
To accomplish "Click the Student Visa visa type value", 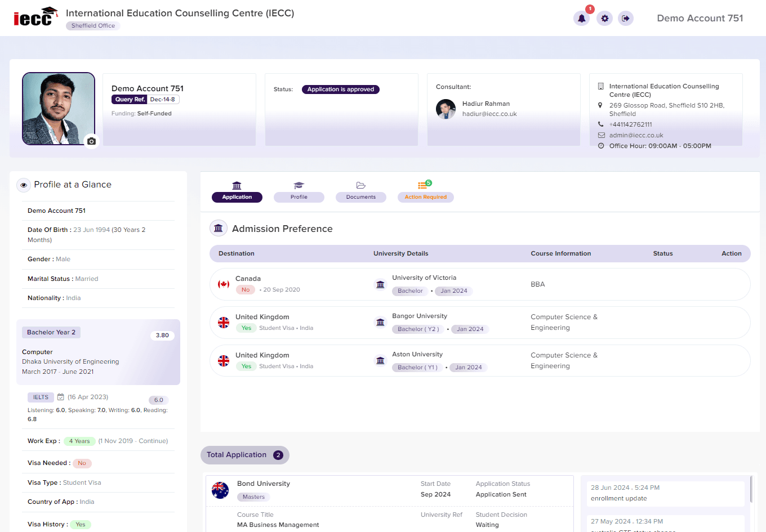I will click(x=82, y=482).
